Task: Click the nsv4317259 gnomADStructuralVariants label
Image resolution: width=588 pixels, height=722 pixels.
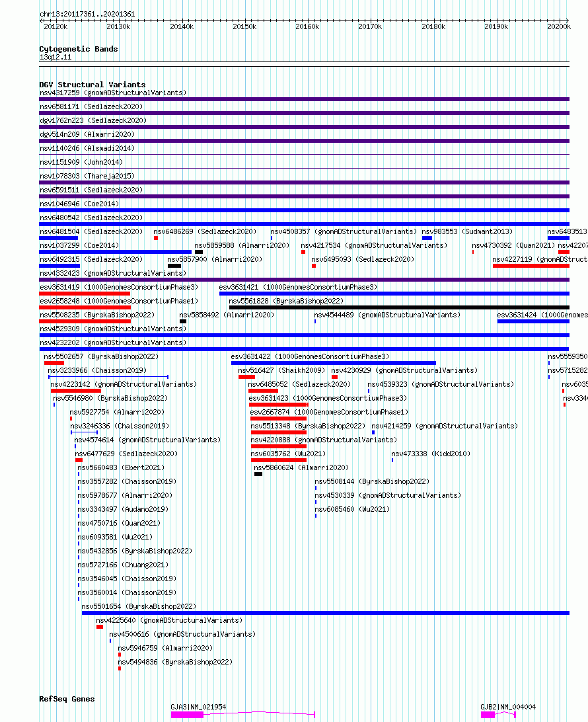Action: pyautogui.click(x=113, y=93)
